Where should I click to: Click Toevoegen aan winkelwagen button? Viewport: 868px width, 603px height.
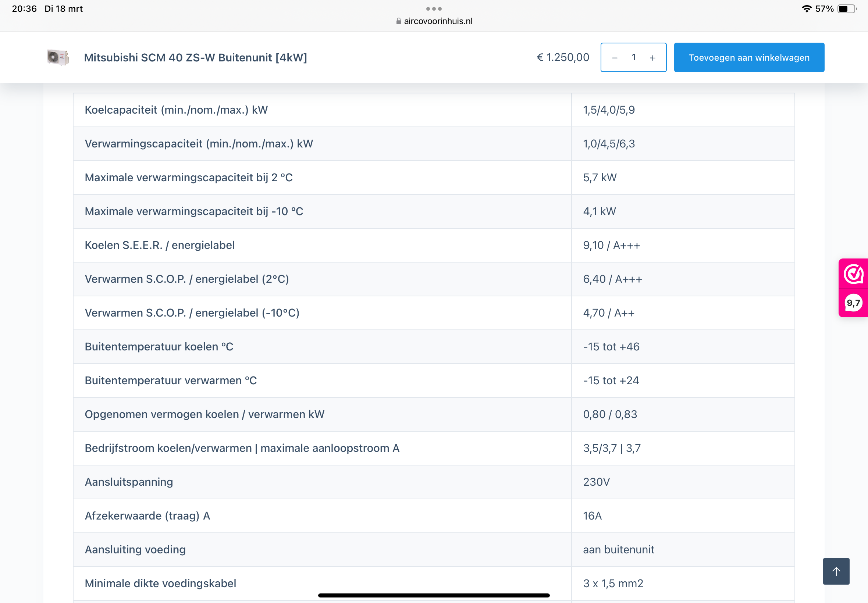point(748,57)
